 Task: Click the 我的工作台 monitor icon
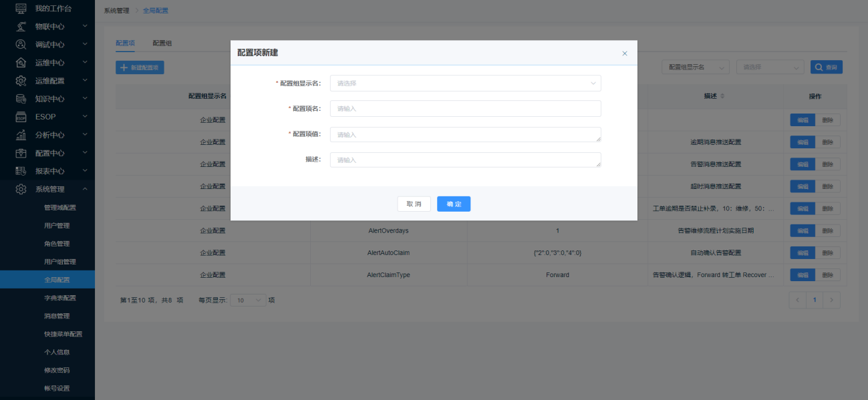(x=21, y=9)
